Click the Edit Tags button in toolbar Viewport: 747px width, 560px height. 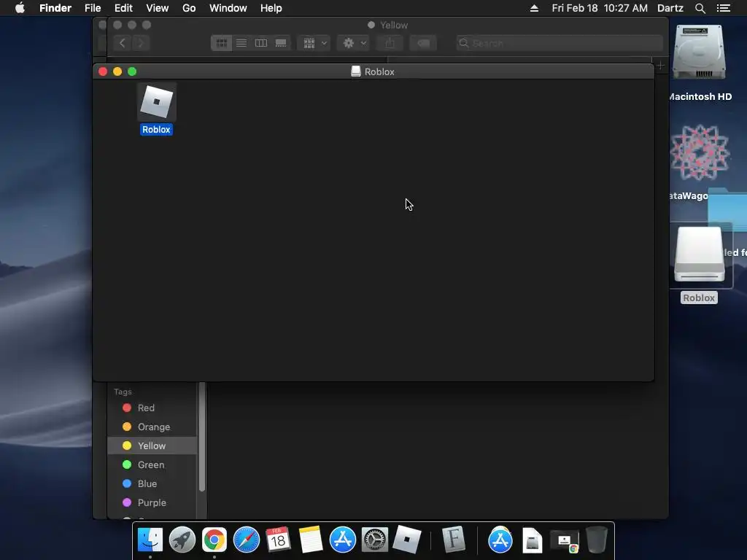423,43
